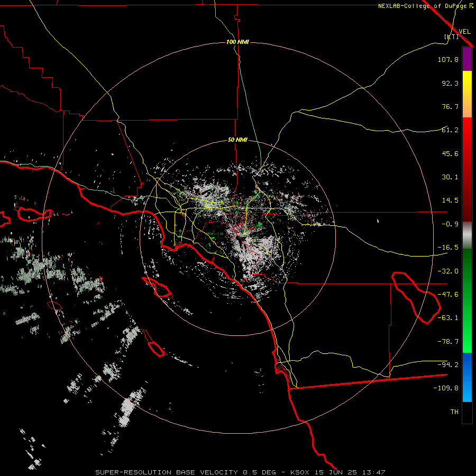The width and height of the screenshot is (476, 476).
Task: Click the blue segment of the color bar
Action: (x=467, y=377)
